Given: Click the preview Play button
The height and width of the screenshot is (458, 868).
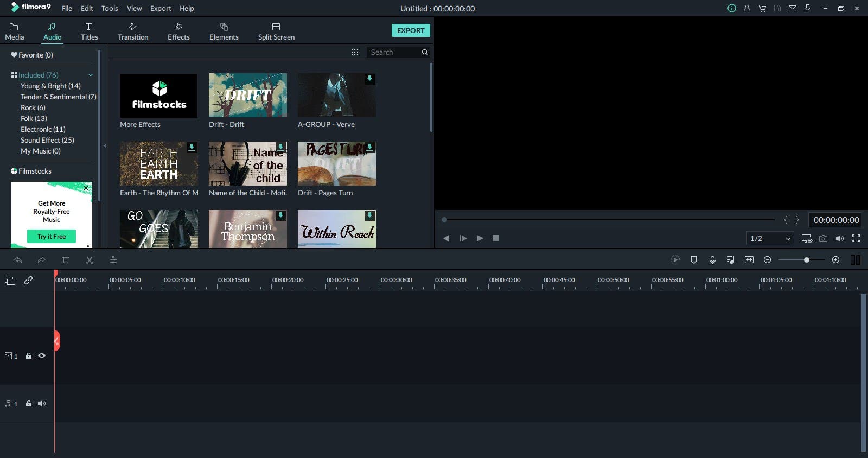Looking at the screenshot, I should [480, 238].
